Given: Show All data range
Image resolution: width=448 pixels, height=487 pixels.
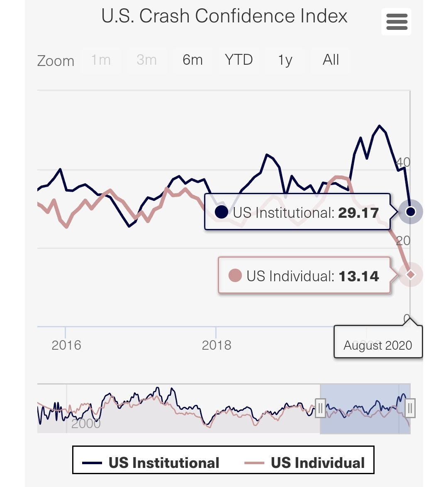Looking at the screenshot, I should coord(331,60).
